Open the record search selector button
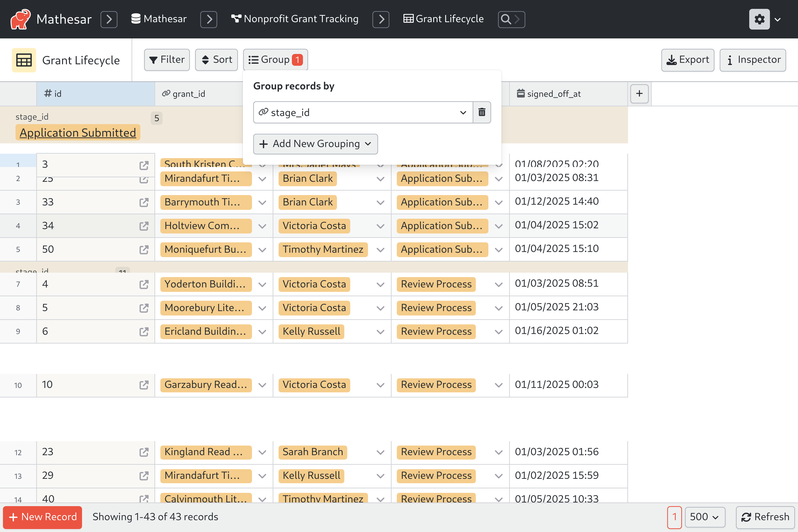 point(511,19)
